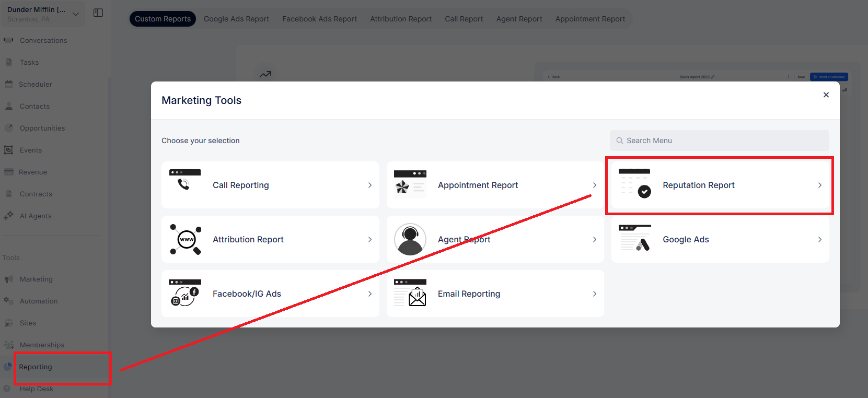The image size is (868, 398).
Task: Open Conversations in the sidebar
Action: (x=43, y=40)
